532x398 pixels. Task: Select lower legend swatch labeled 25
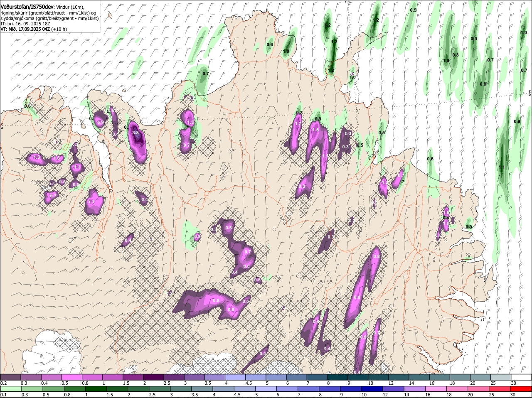click(500, 389)
